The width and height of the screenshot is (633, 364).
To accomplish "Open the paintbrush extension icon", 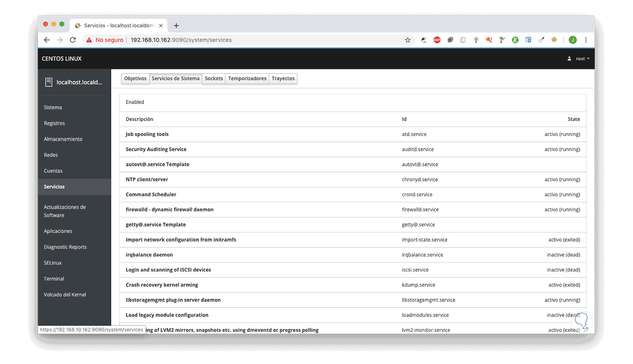I will (x=541, y=39).
